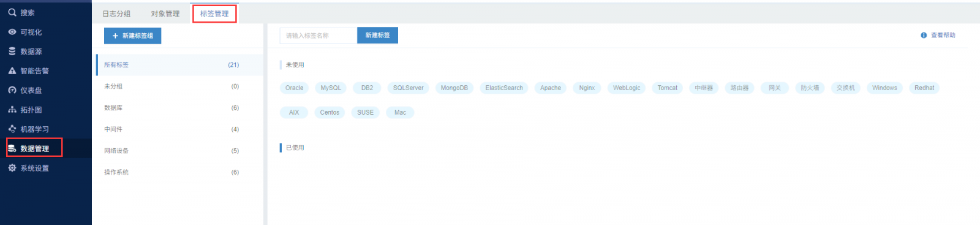
Task: Click the 中继器 tag
Action: pyautogui.click(x=704, y=88)
